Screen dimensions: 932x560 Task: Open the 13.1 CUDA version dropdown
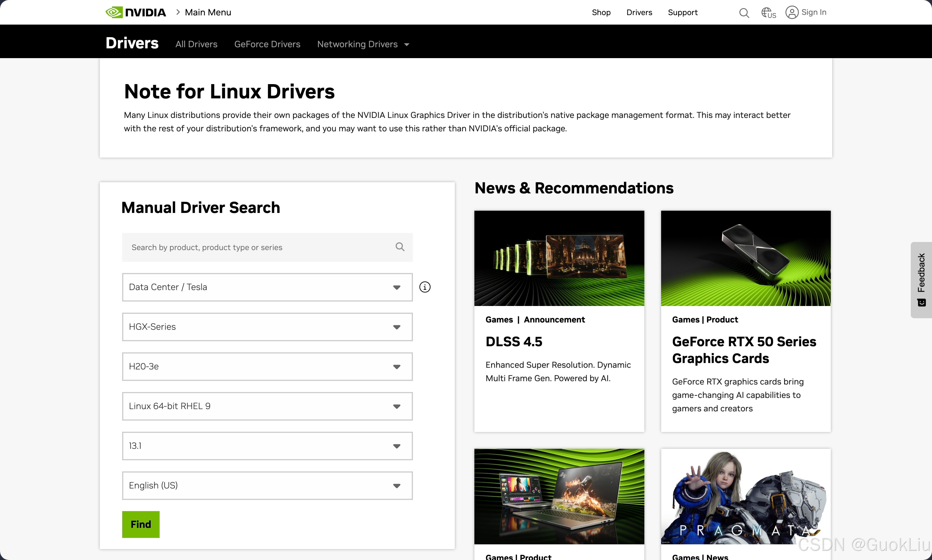(267, 446)
